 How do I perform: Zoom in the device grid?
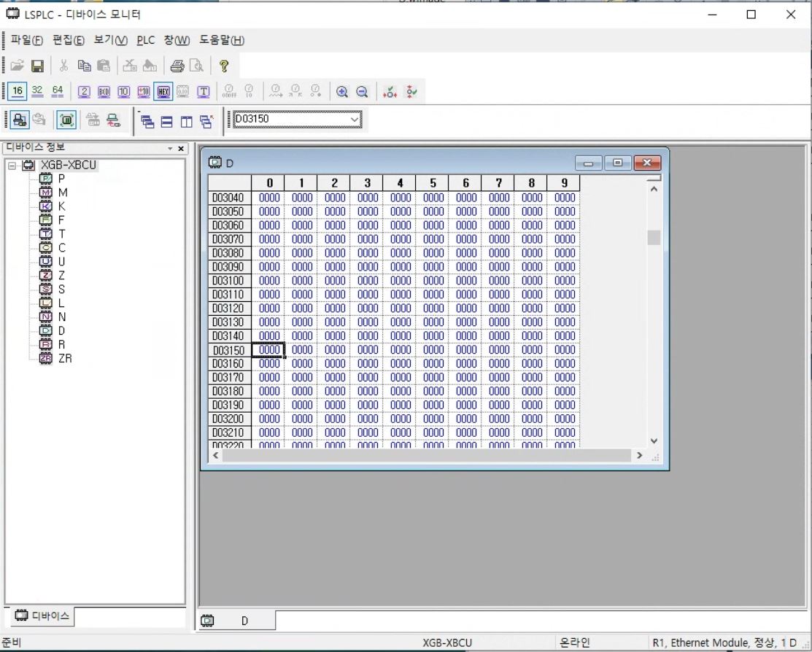tap(341, 92)
